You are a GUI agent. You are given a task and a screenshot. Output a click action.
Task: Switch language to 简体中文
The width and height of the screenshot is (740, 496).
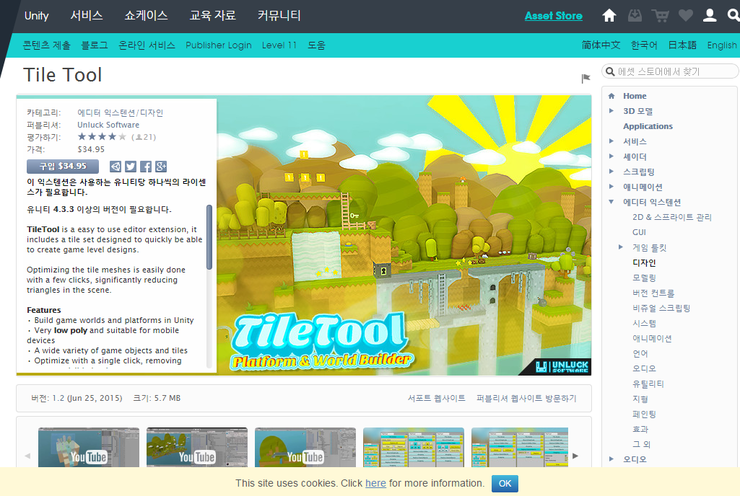(x=601, y=45)
